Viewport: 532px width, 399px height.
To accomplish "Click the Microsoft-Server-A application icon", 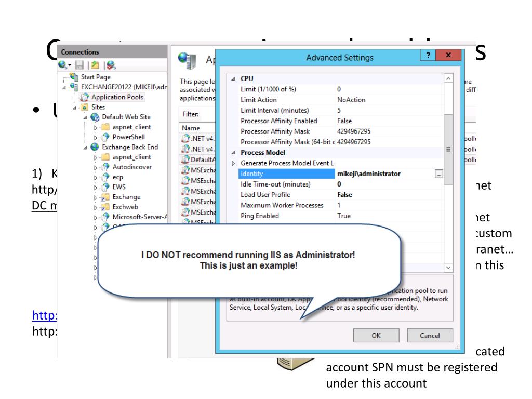I will click(x=105, y=217).
